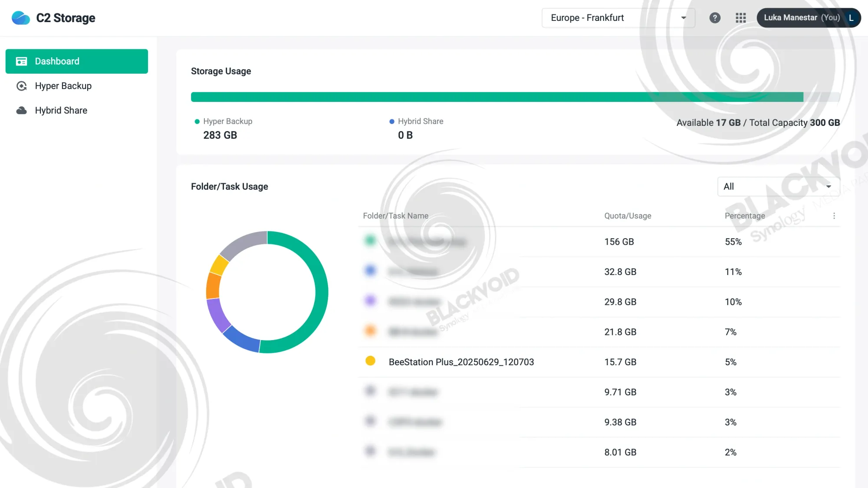Click the orange dot in the 21.8 GB row
Image resolution: width=868 pixels, height=488 pixels.
coord(370,331)
